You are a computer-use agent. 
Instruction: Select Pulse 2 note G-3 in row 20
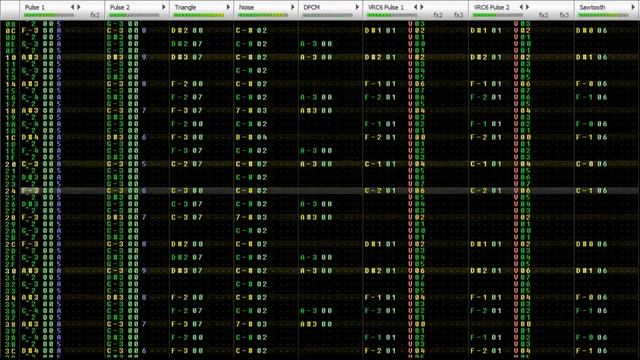pyautogui.click(x=115, y=164)
